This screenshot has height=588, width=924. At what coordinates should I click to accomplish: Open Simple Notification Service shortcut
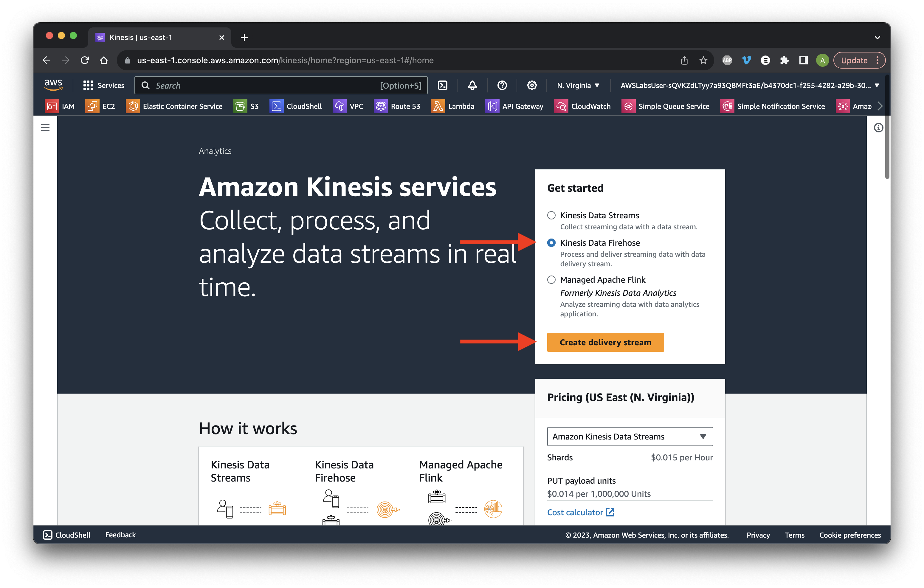(x=772, y=106)
